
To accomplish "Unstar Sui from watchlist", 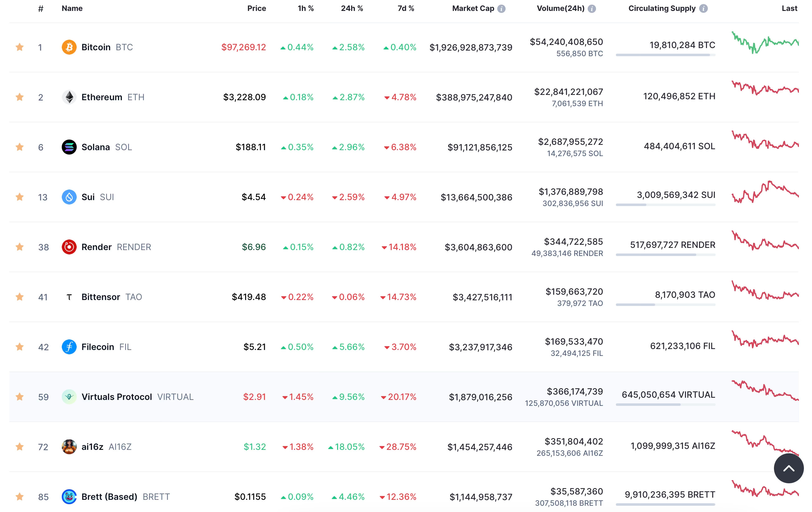I will [20, 197].
